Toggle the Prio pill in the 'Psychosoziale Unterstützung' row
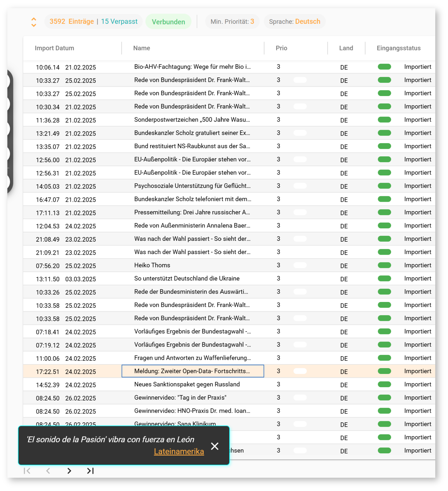Screen dimensions: 448x491 pyautogui.click(x=300, y=186)
